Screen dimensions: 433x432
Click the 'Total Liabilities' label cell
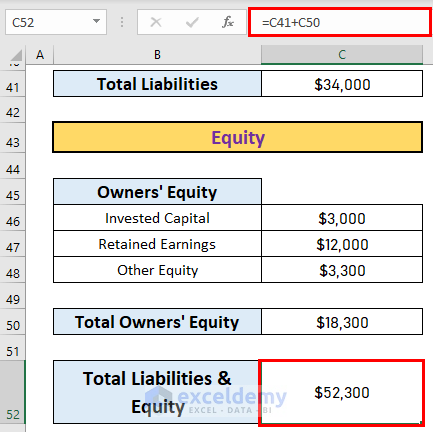pos(157,84)
